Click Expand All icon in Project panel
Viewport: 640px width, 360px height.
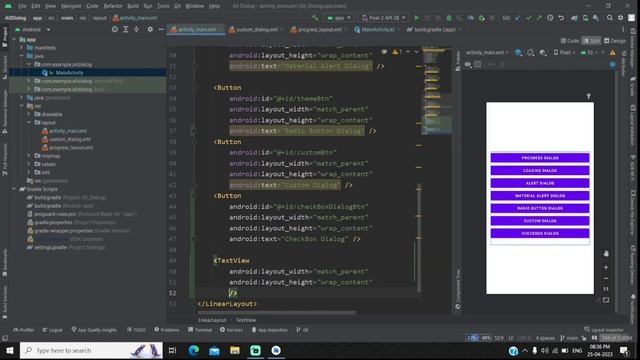click(x=126, y=29)
